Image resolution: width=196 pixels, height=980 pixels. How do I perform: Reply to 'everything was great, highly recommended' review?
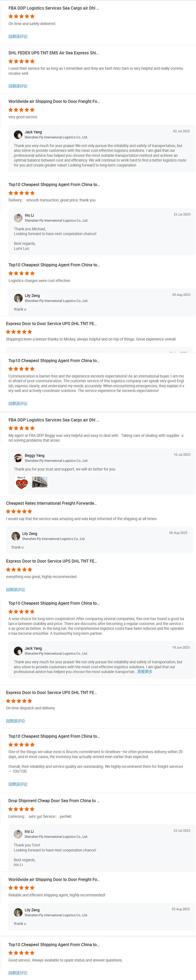tap(16, 589)
